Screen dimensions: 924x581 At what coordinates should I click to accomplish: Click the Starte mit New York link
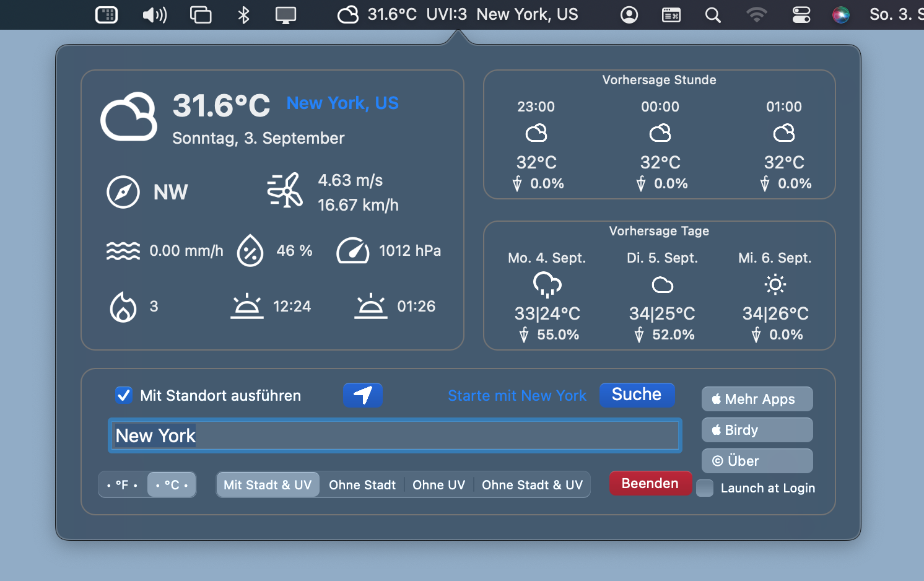(517, 395)
